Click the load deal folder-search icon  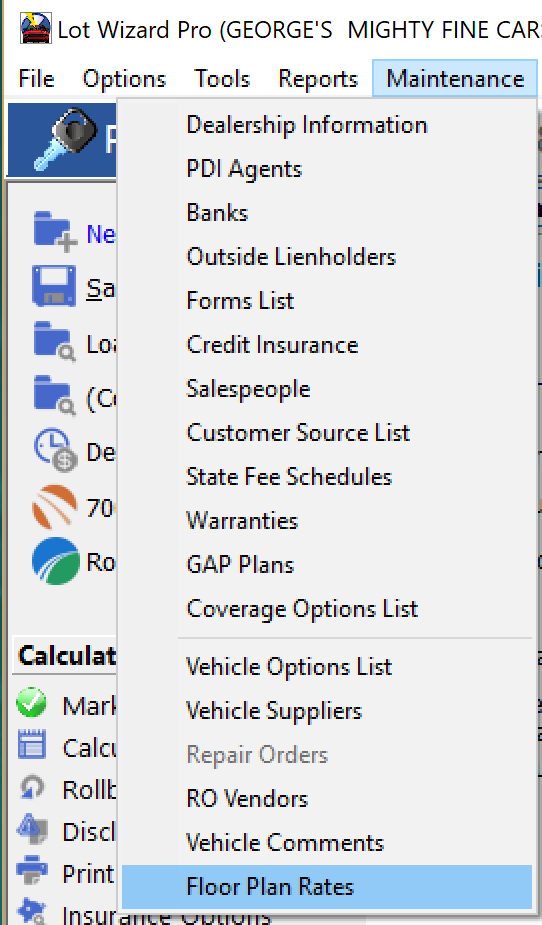point(54,342)
